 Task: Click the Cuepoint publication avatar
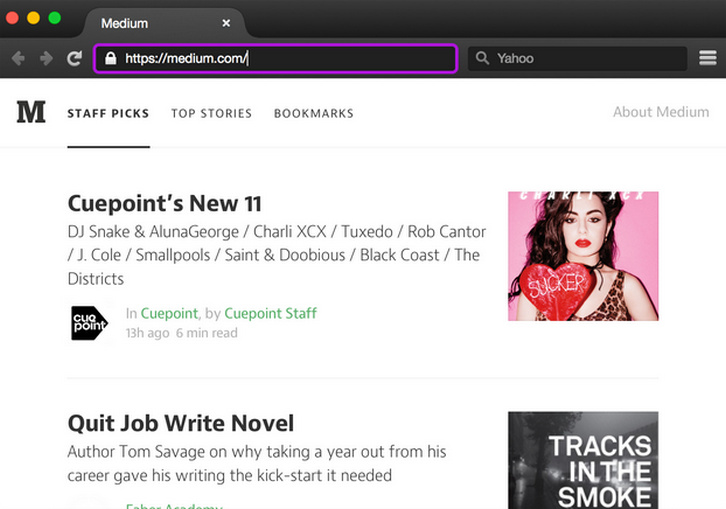pyautogui.click(x=89, y=323)
